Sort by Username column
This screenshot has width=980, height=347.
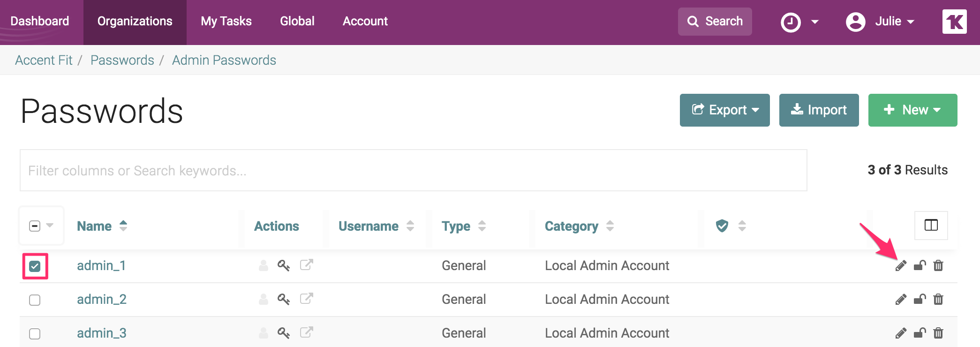coord(377,226)
